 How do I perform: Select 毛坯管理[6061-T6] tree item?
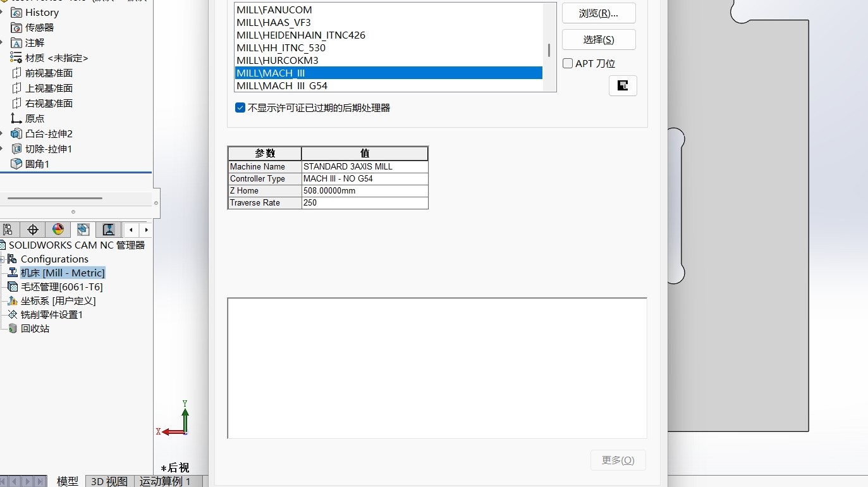coord(62,287)
